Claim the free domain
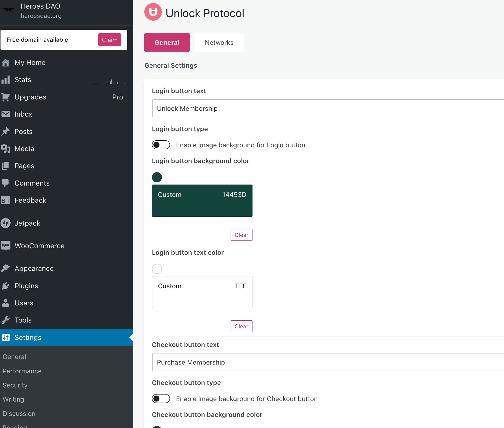Screen dimensions: 504x428 (x=110, y=40)
